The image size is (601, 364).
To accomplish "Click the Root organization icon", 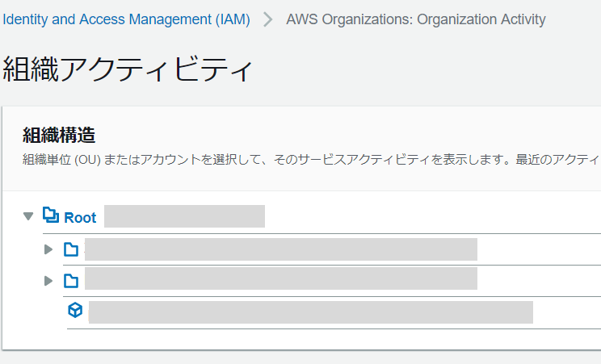I will tap(50, 215).
